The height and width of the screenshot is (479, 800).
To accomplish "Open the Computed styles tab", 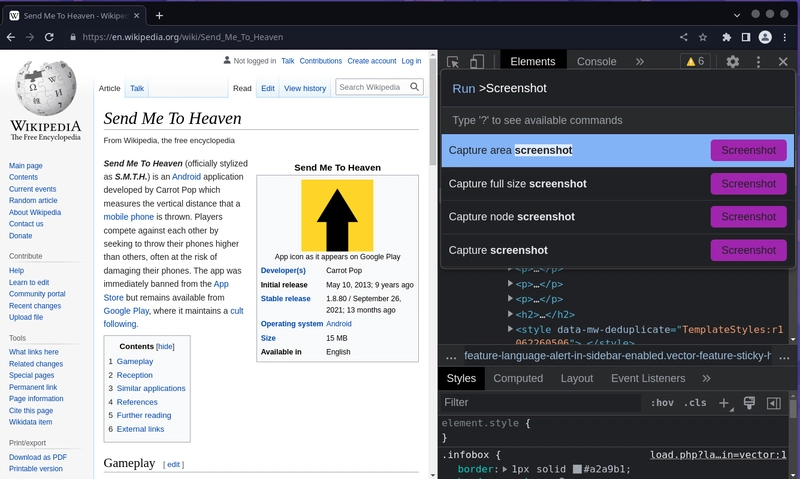I will (518, 379).
